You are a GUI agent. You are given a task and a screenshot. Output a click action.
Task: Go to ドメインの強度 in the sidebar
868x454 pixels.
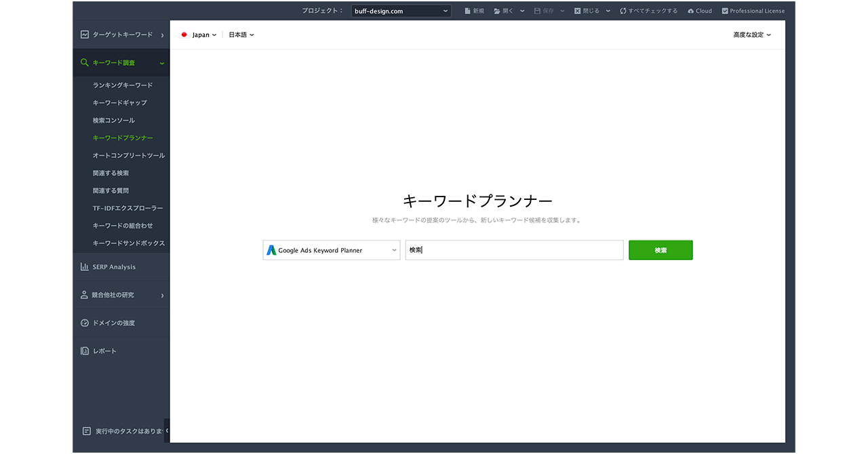113,323
